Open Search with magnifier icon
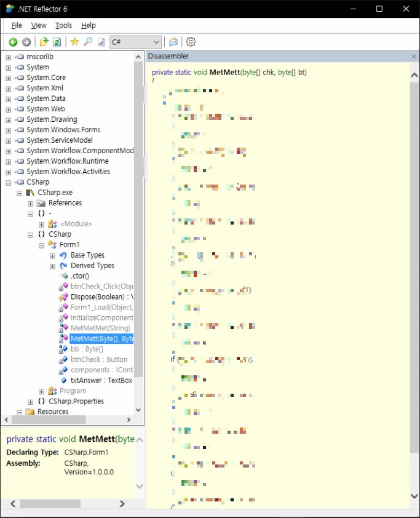Image resolution: width=420 pixels, height=518 pixels. pos(88,42)
